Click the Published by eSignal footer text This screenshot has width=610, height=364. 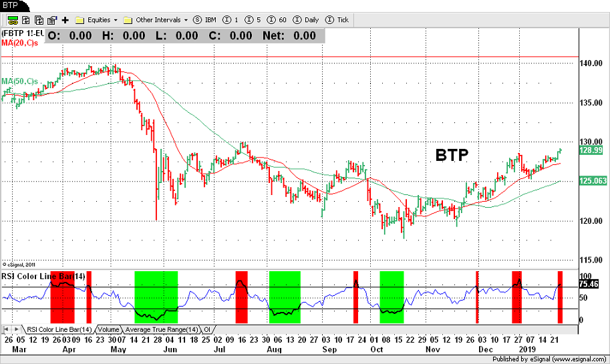pos(549,359)
